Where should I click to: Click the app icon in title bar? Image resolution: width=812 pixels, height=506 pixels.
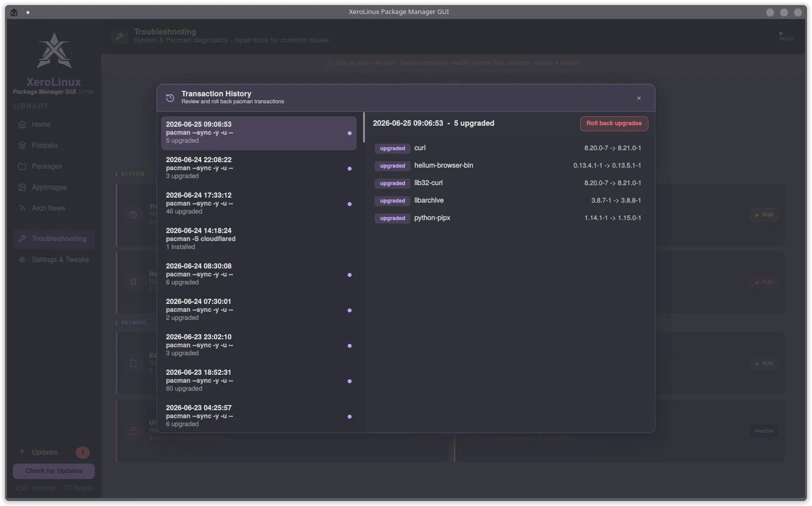pyautogui.click(x=14, y=12)
